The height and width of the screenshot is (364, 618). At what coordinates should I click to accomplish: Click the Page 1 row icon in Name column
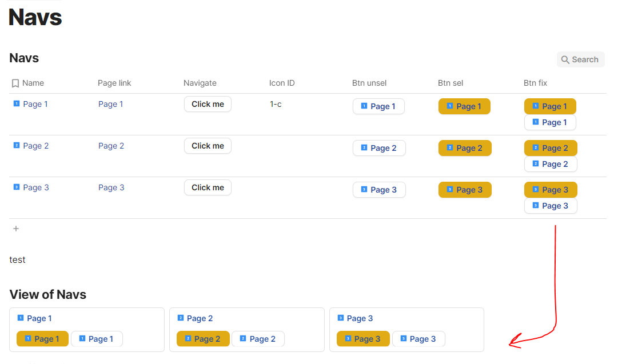coord(17,103)
